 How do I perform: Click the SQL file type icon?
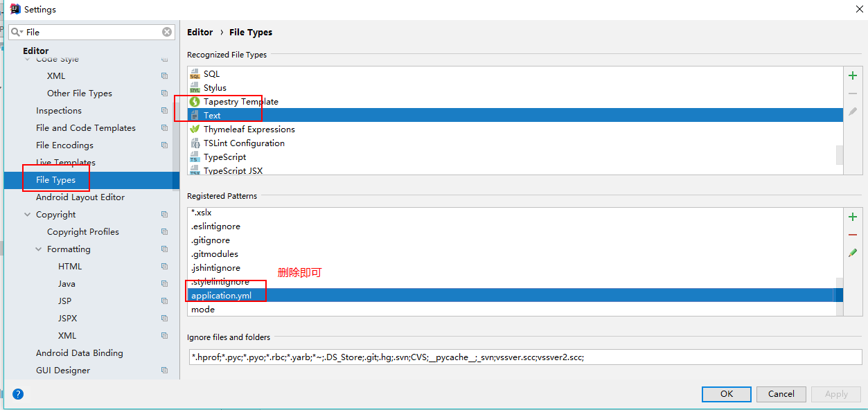[195, 74]
